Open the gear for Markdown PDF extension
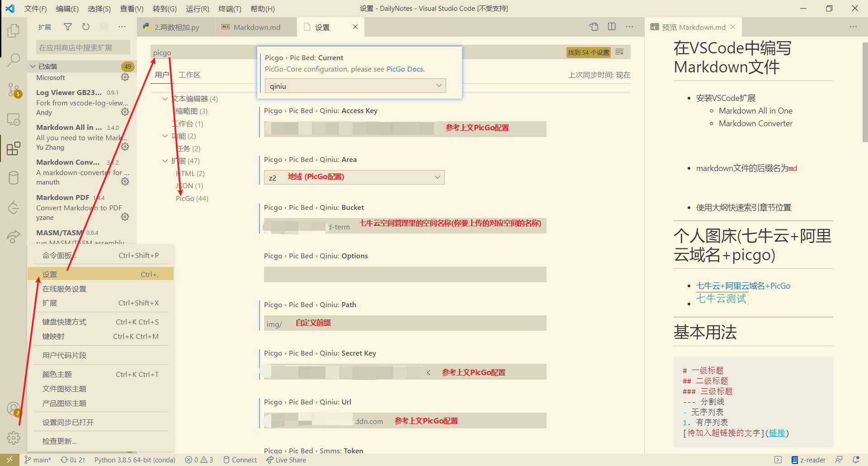 125,217
